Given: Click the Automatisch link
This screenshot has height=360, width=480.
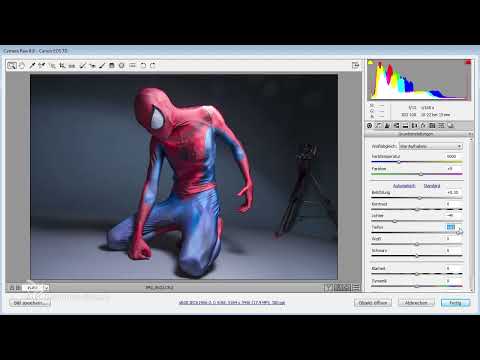Looking at the screenshot, I should (404, 186).
